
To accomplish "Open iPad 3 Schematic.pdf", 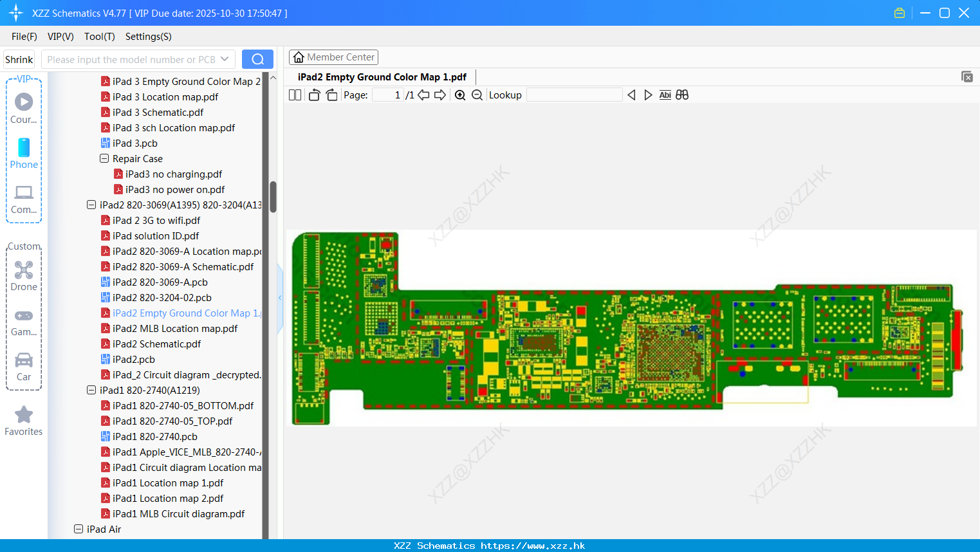I will click(152, 113).
